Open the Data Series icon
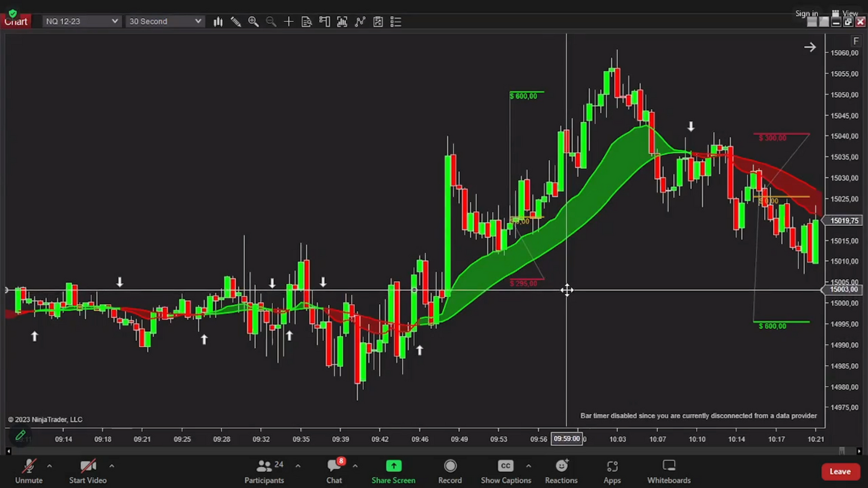 pyautogui.click(x=342, y=22)
